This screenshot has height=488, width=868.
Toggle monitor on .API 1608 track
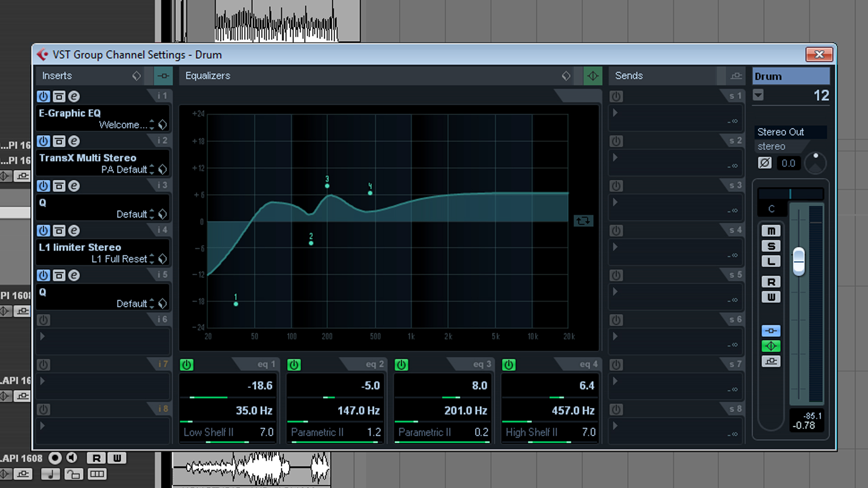coord(72,458)
